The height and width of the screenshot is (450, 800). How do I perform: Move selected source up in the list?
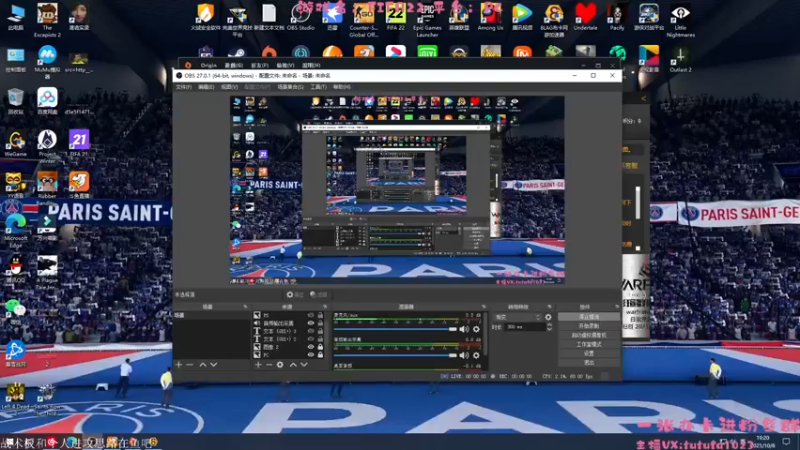(293, 365)
